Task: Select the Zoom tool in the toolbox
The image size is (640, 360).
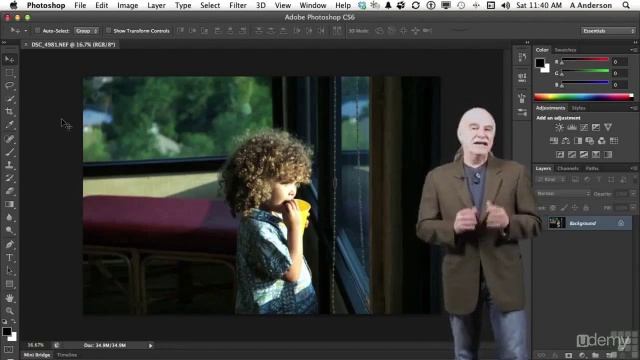Action: 9,311
